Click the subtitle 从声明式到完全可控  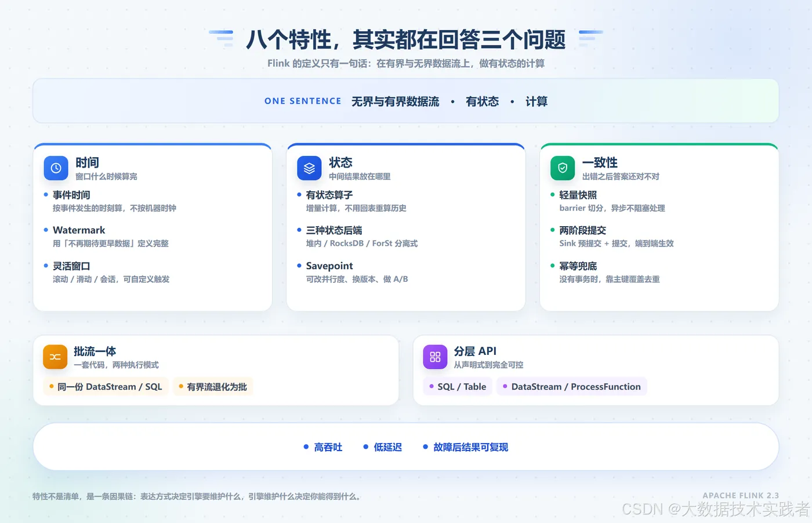click(x=488, y=365)
